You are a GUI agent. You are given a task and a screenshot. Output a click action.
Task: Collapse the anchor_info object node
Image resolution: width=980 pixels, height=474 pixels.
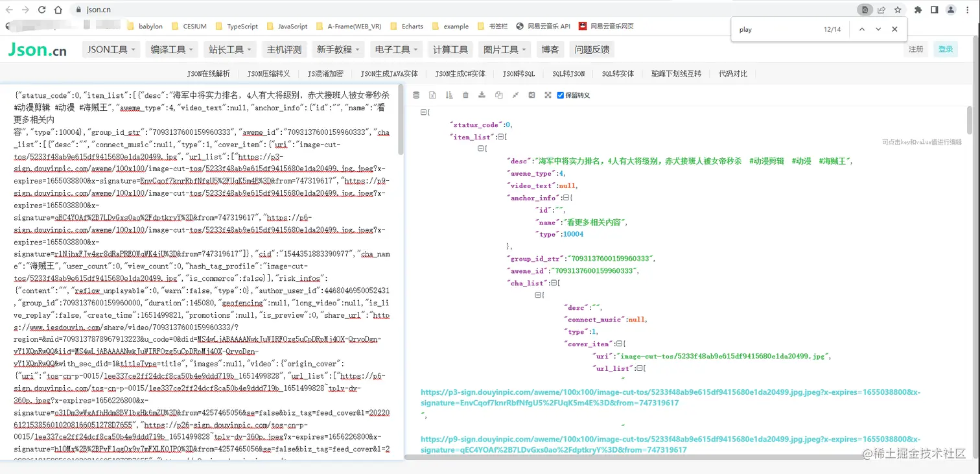566,198
